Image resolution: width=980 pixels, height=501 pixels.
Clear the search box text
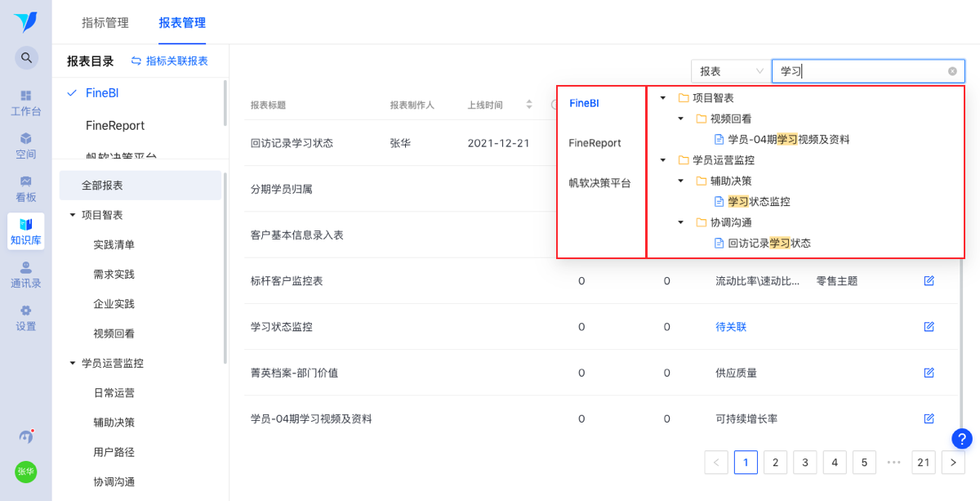click(x=952, y=71)
